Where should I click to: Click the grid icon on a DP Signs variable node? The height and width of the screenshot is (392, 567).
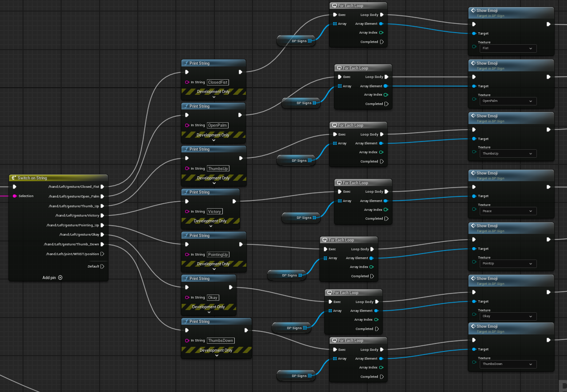point(311,41)
